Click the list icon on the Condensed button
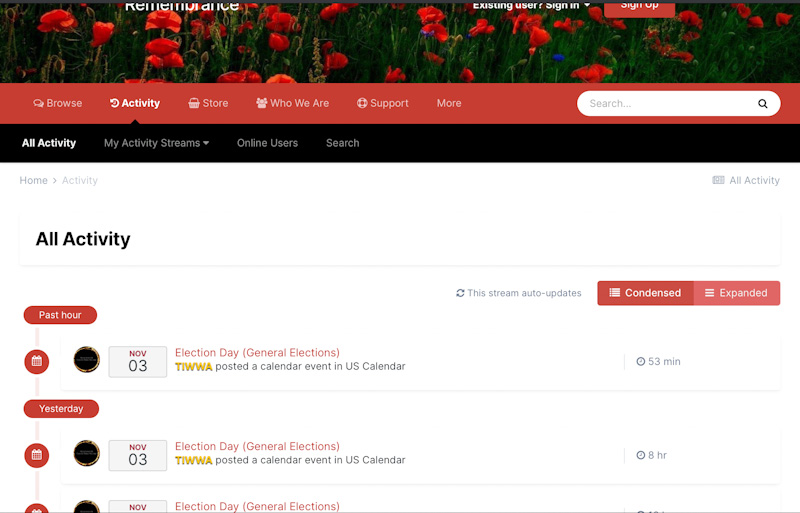 615,293
